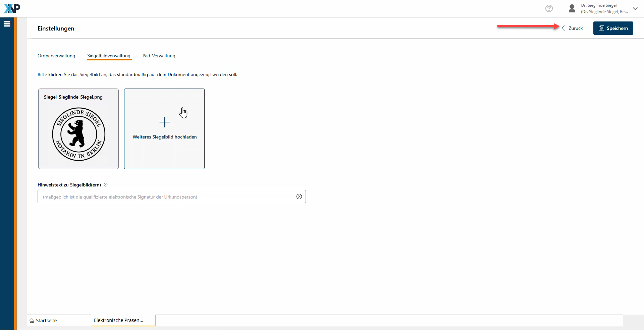
Task: Click the 'Weiteres Siegelbild hochladen' label
Action: [x=164, y=137]
